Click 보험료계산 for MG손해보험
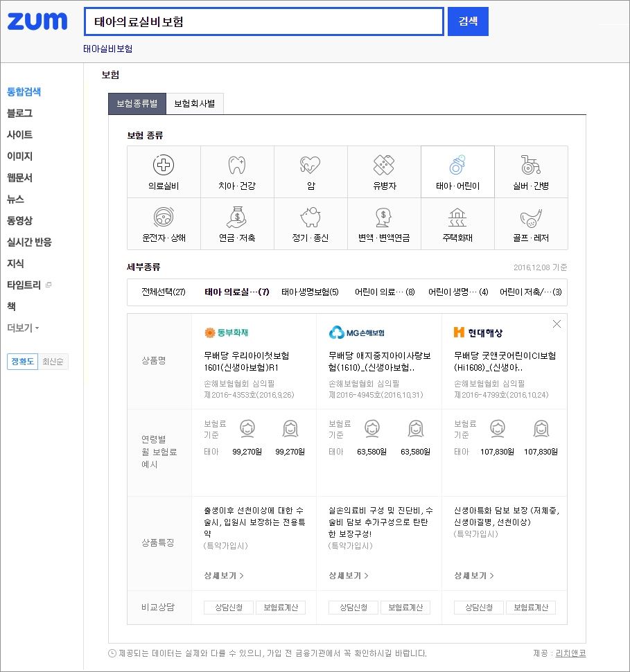Image resolution: width=630 pixels, height=672 pixels. tap(405, 608)
